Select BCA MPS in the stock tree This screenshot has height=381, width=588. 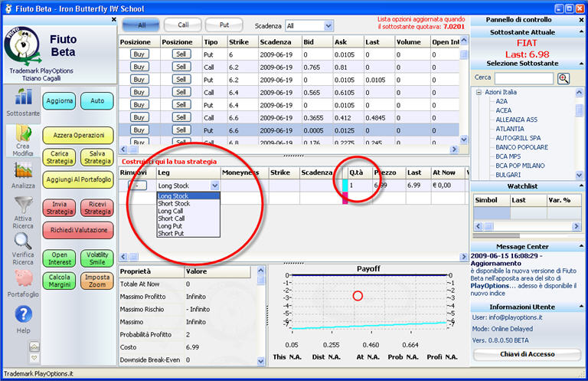pyautogui.click(x=508, y=156)
